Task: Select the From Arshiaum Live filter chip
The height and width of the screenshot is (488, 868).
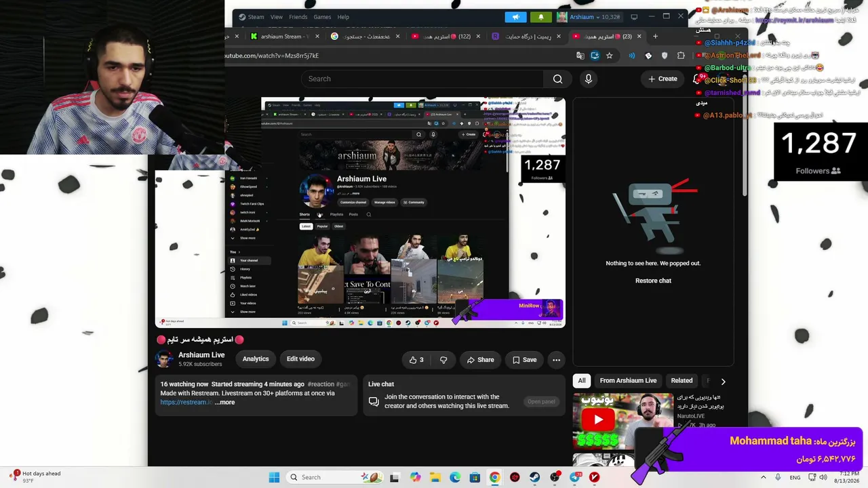Action: pyautogui.click(x=628, y=381)
